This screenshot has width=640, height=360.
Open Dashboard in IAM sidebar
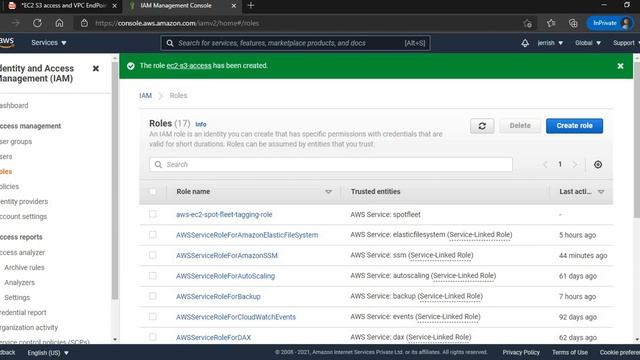click(x=14, y=105)
